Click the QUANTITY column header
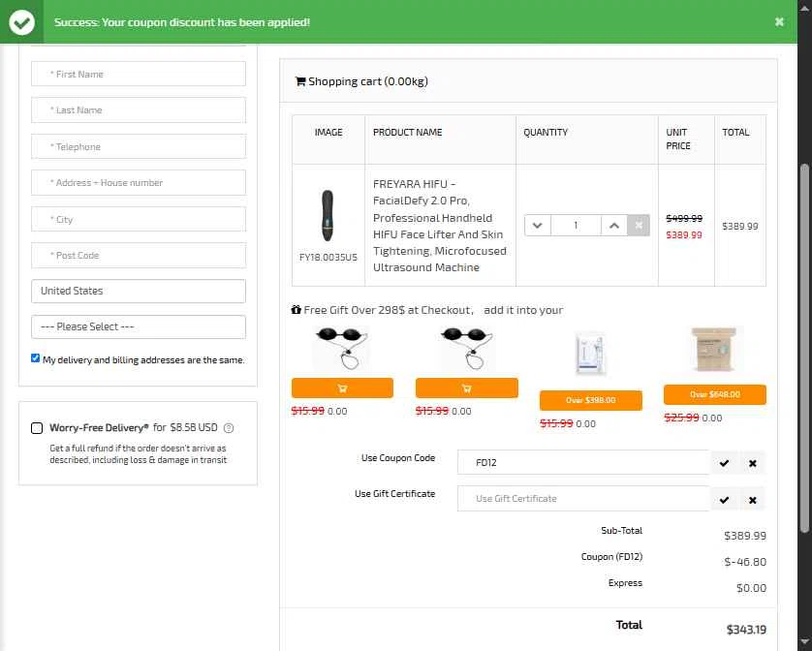The height and width of the screenshot is (651, 812). tap(546, 133)
